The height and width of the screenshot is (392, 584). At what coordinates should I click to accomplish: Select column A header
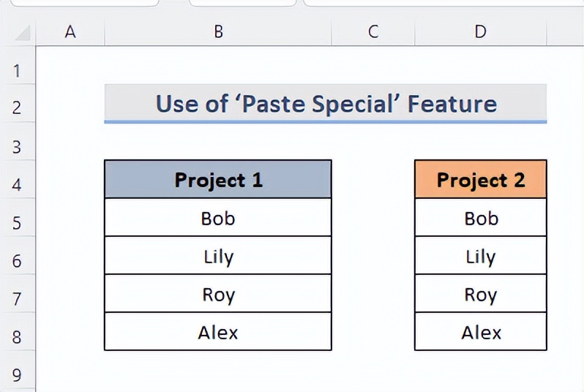(70, 32)
